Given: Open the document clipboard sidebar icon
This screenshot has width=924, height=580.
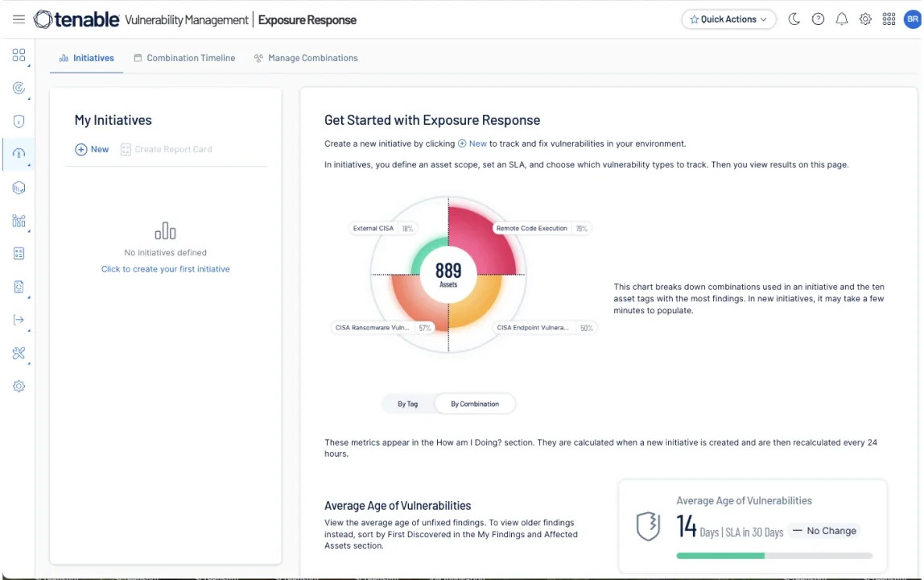Looking at the screenshot, I should click(19, 287).
